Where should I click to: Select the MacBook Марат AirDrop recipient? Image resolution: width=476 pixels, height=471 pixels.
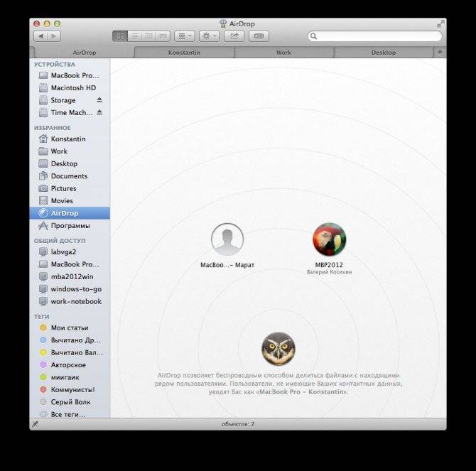pos(227,240)
